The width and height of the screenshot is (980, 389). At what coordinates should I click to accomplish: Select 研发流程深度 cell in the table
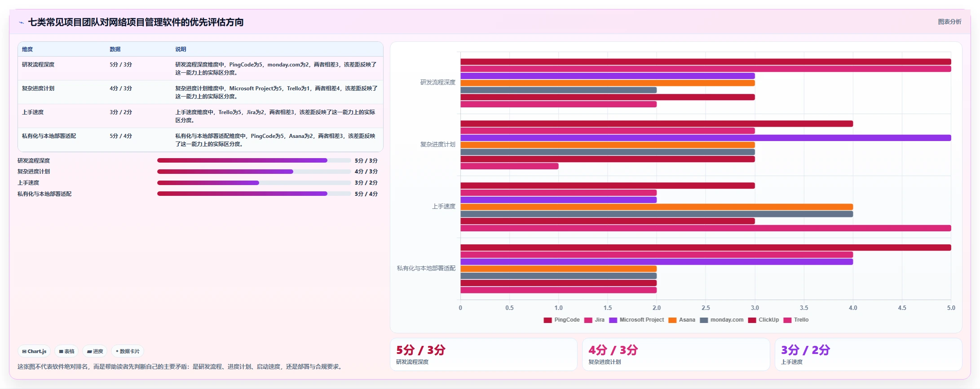[x=38, y=65]
